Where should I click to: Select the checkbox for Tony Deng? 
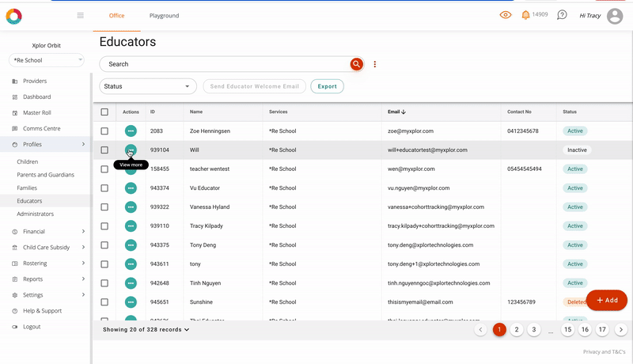[104, 245]
